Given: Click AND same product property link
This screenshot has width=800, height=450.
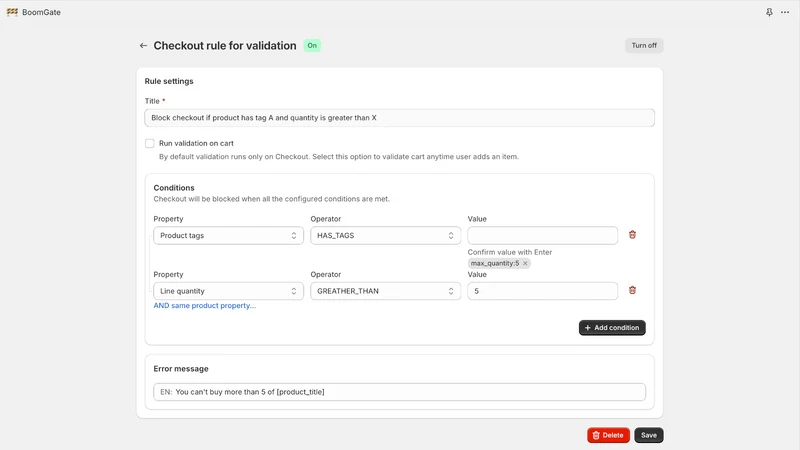Looking at the screenshot, I should pyautogui.click(x=205, y=306).
